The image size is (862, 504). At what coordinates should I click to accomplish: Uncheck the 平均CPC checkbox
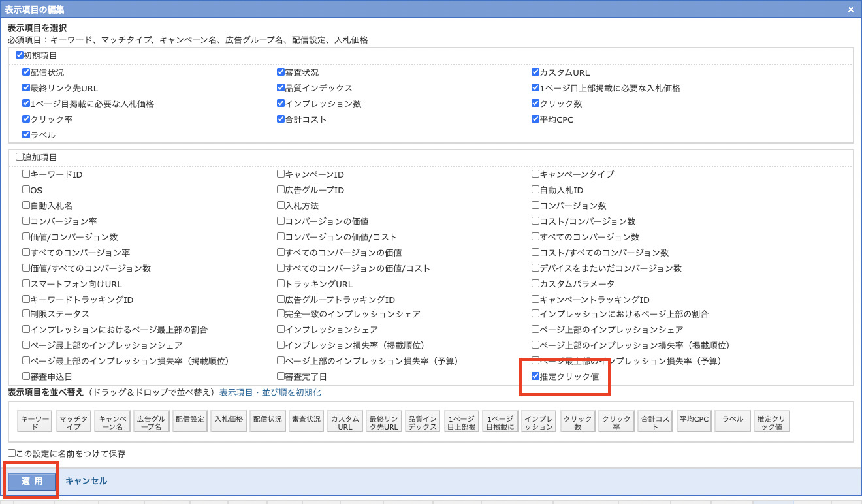535,119
